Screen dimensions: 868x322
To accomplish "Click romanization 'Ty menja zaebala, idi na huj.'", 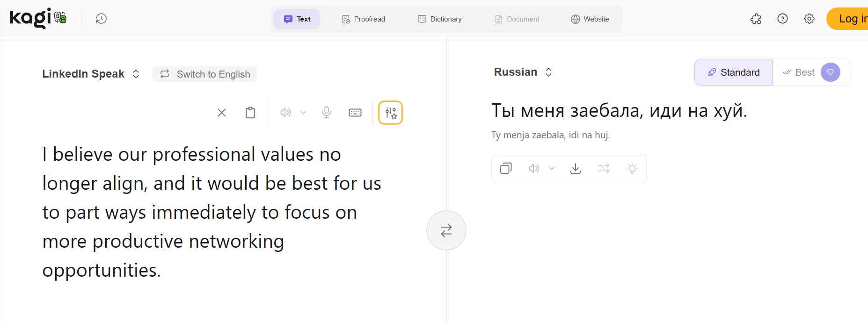I will pyautogui.click(x=551, y=135).
